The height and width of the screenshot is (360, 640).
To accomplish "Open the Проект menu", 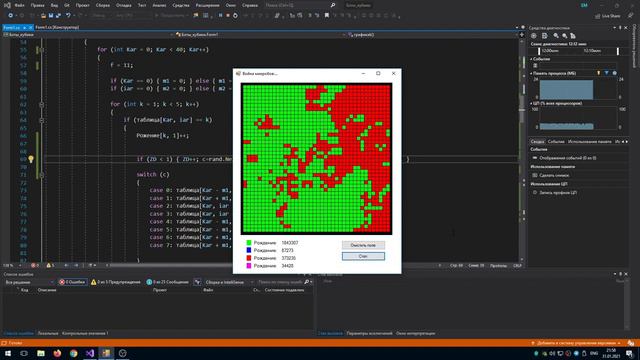I will [82, 5].
